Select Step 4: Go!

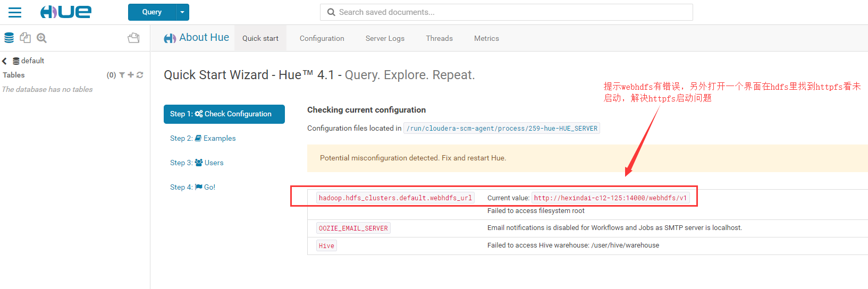(192, 187)
